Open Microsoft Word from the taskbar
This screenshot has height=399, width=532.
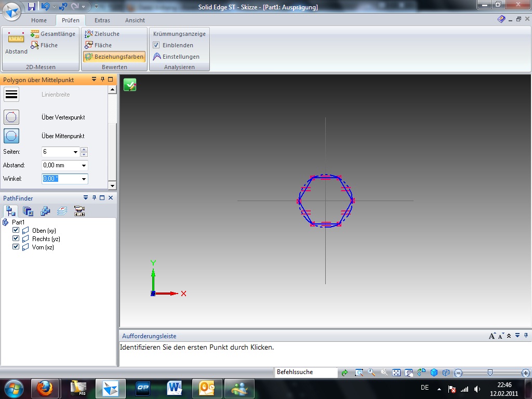click(x=175, y=389)
